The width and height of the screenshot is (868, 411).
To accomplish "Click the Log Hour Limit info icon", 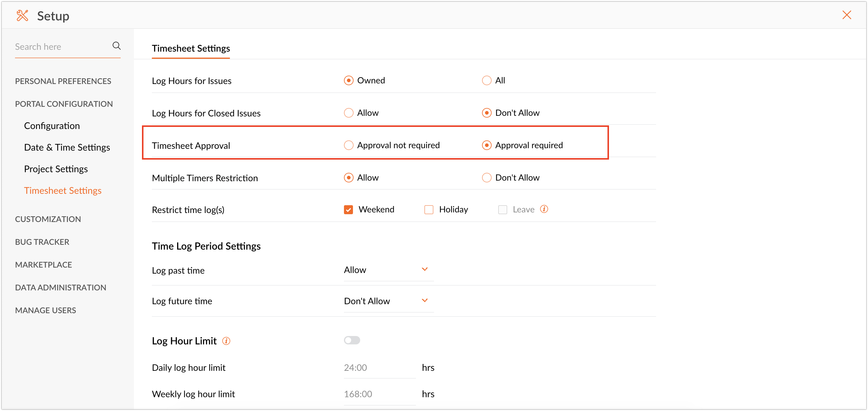I will [x=226, y=341].
